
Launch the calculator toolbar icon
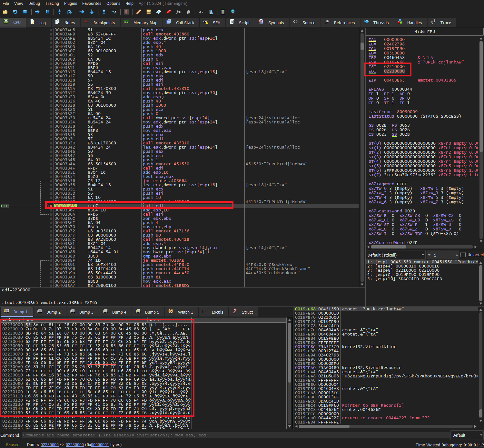[223, 12]
